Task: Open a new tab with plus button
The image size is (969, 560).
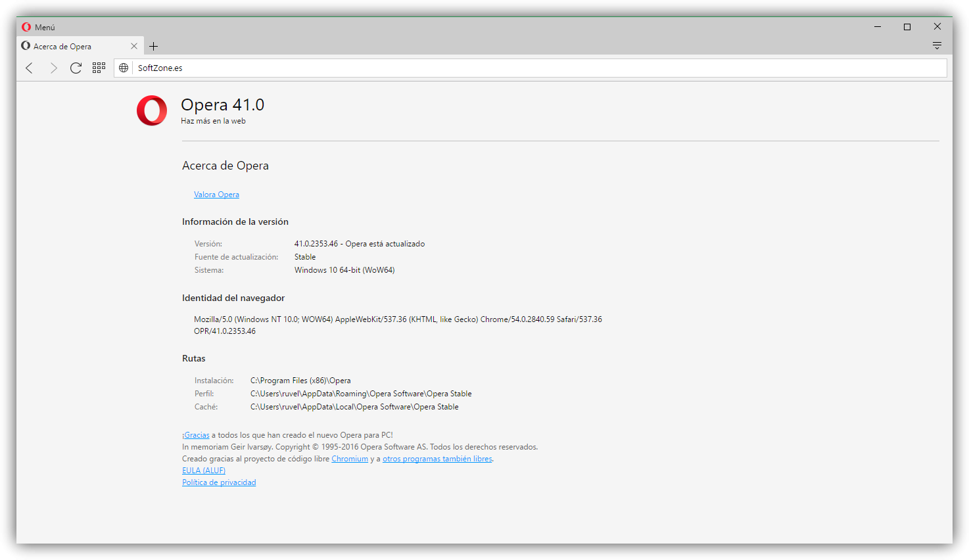Action: point(153,46)
